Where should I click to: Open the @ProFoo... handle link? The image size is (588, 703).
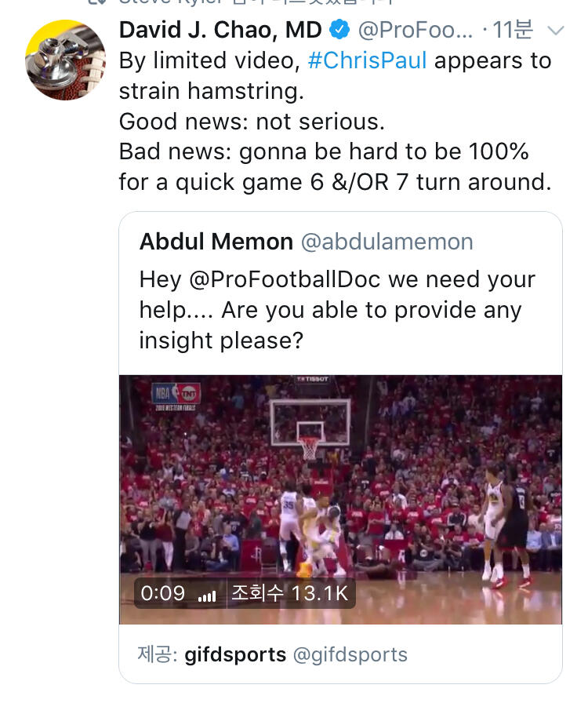pyautogui.click(x=415, y=30)
